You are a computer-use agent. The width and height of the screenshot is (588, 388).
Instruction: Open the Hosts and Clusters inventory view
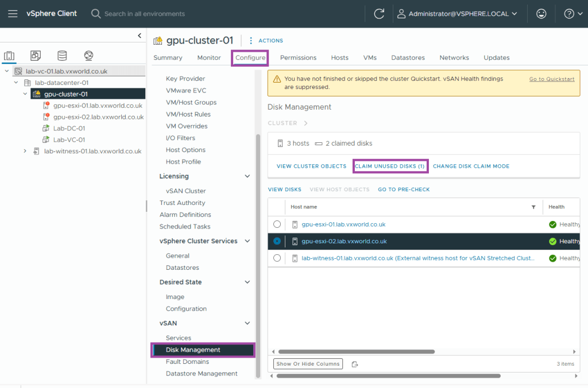point(9,56)
